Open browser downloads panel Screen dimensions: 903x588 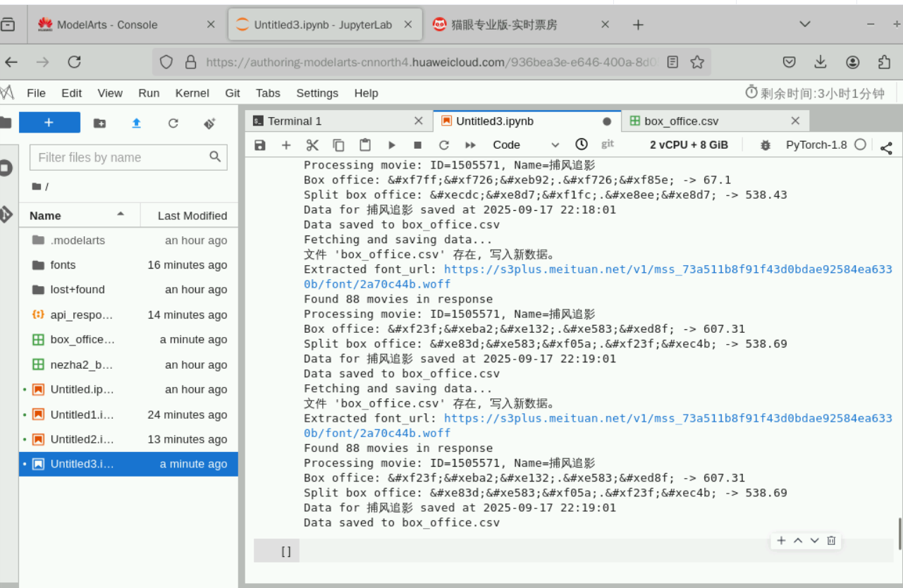pyautogui.click(x=821, y=62)
